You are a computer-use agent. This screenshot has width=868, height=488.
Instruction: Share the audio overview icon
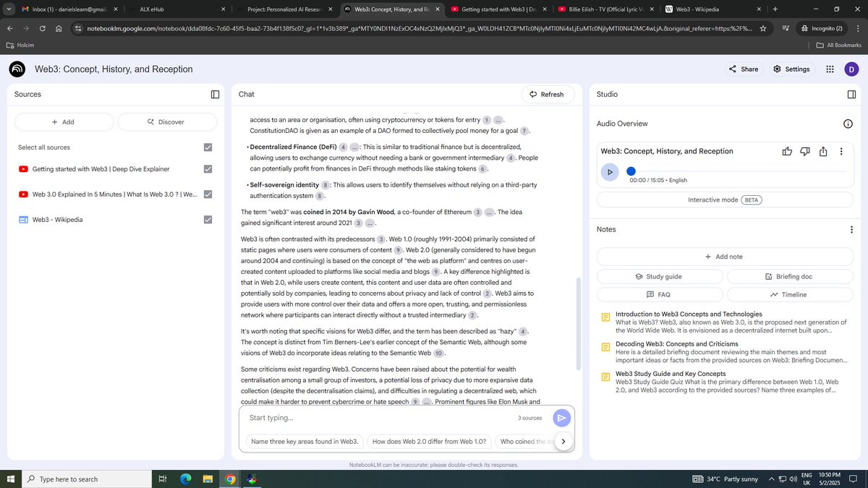click(823, 151)
